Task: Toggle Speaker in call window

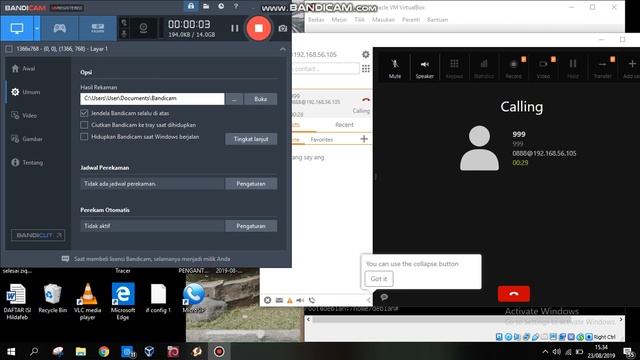Action: click(424, 68)
